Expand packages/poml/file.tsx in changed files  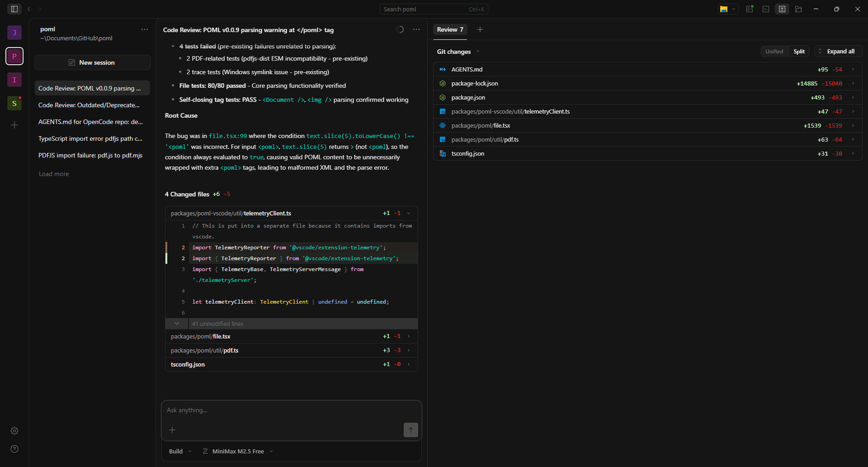[292, 336]
